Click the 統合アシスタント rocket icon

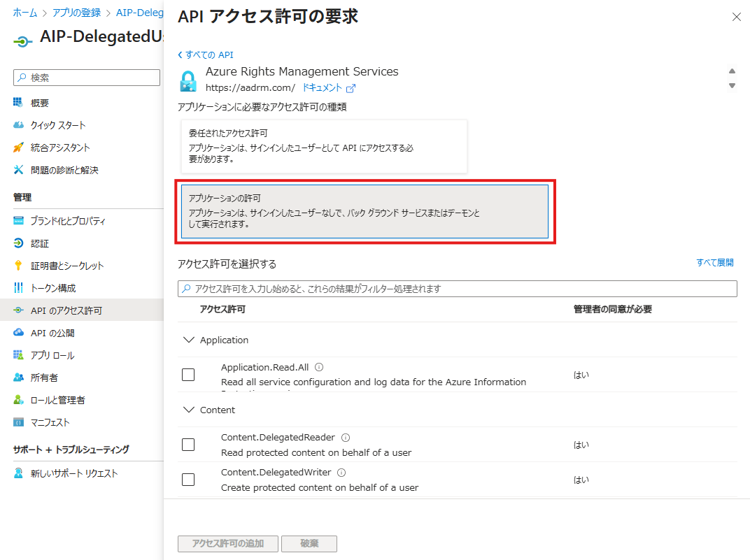click(18, 148)
